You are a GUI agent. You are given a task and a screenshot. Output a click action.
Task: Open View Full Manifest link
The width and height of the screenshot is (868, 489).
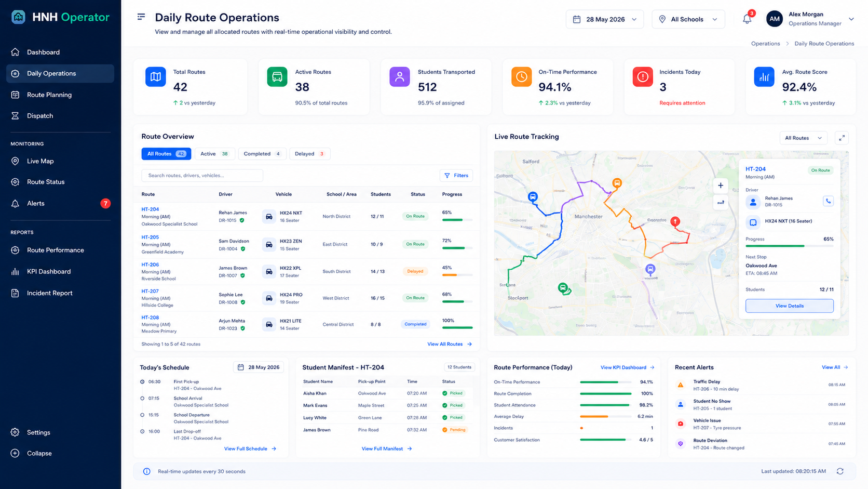pyautogui.click(x=387, y=448)
